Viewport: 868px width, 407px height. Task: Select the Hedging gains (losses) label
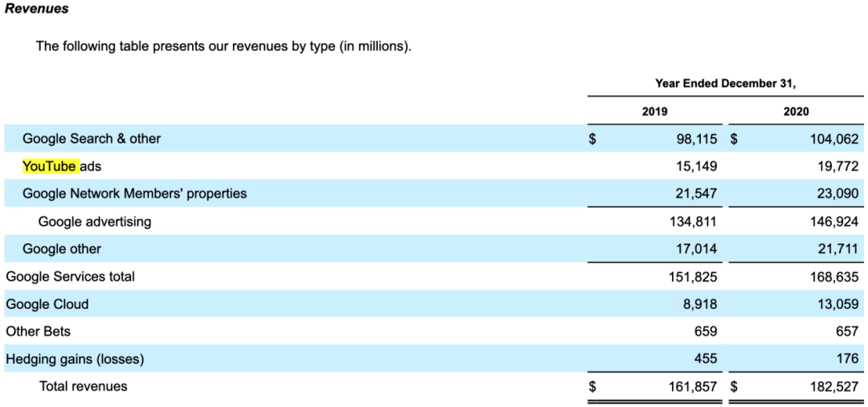(x=75, y=360)
